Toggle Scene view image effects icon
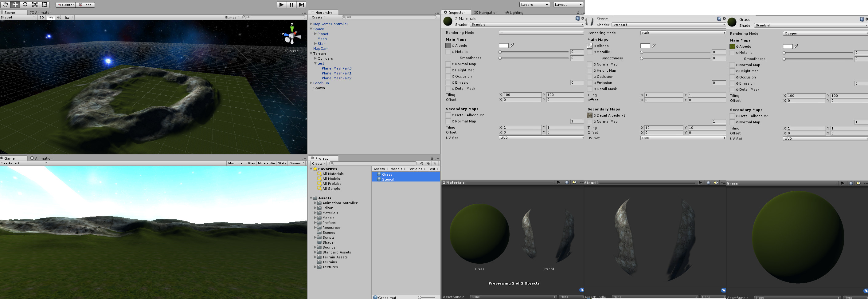The height and width of the screenshot is (299, 868). (x=67, y=17)
